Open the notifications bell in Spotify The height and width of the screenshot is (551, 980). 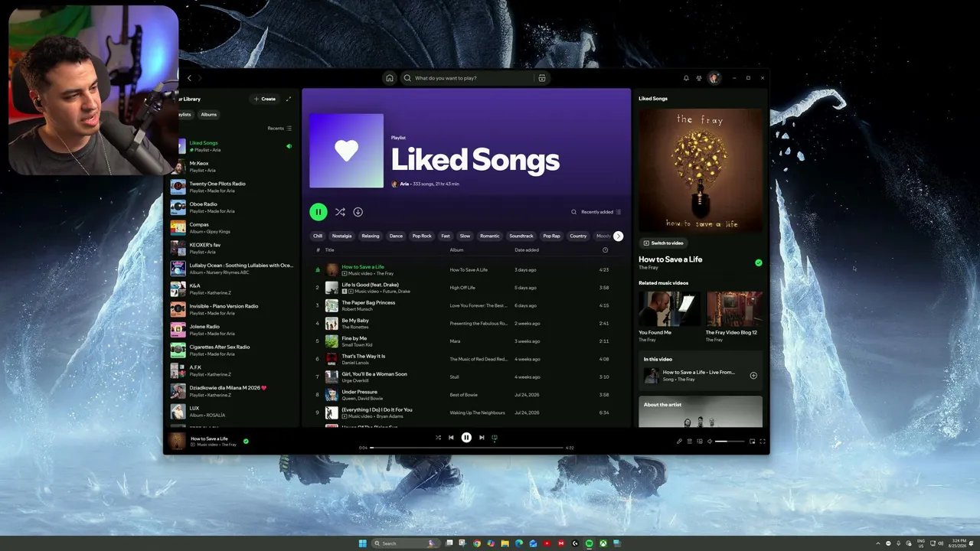click(x=686, y=78)
